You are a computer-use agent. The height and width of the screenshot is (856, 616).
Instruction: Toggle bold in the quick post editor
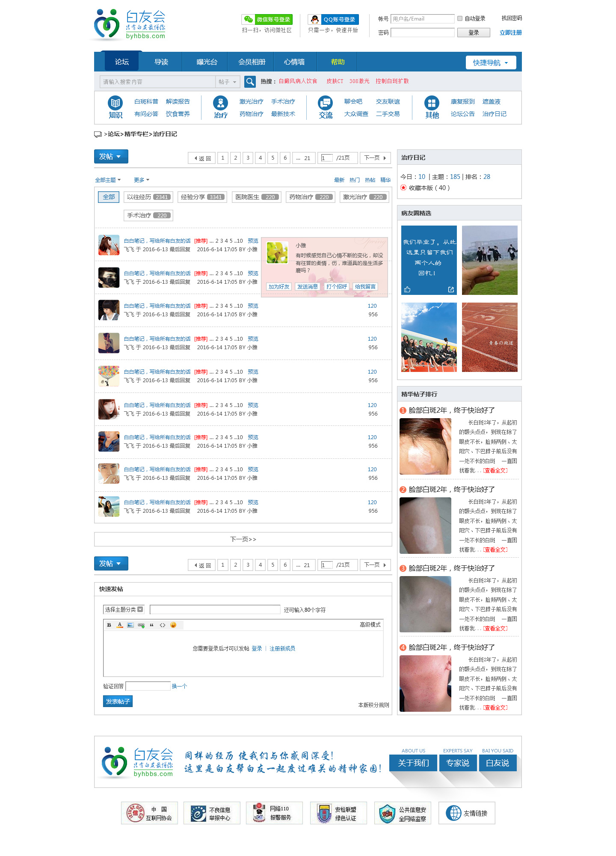pos(109,625)
